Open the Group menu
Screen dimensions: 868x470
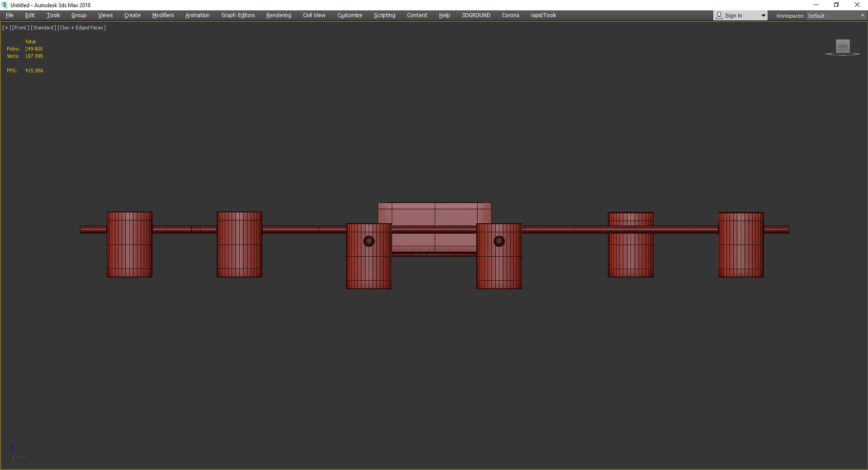click(x=79, y=15)
